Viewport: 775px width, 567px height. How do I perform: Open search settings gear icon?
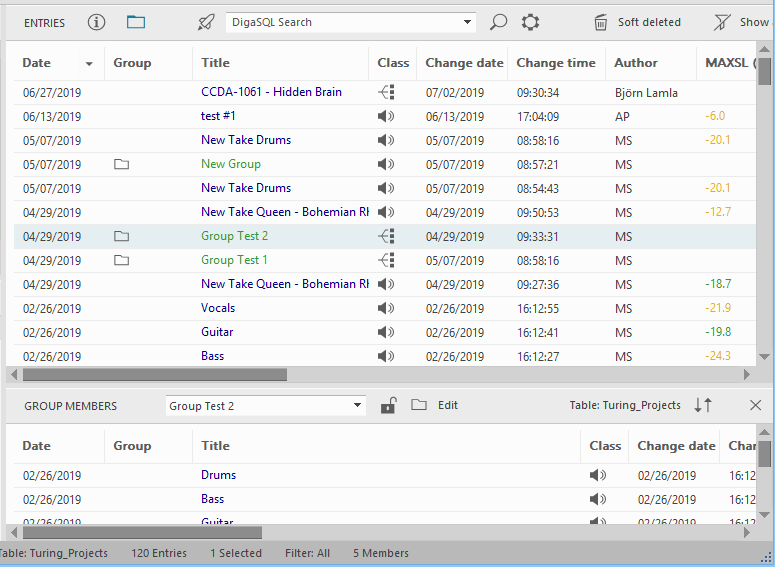pyautogui.click(x=530, y=22)
